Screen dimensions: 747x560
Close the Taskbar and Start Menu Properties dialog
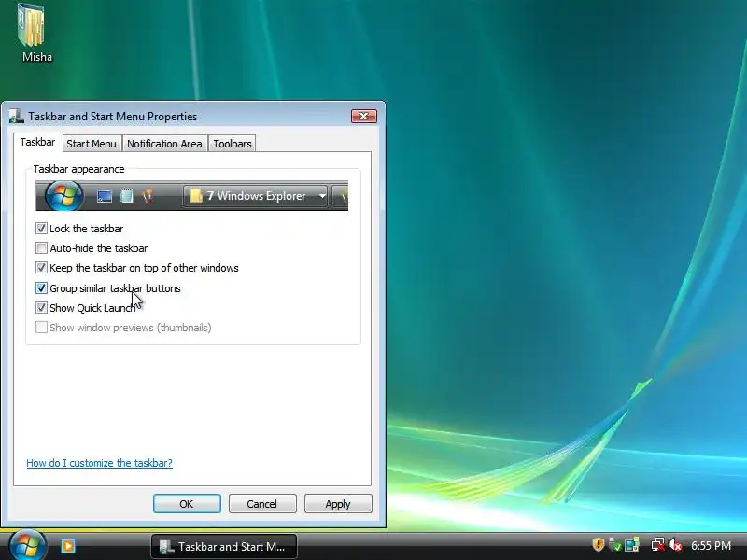tap(364, 116)
